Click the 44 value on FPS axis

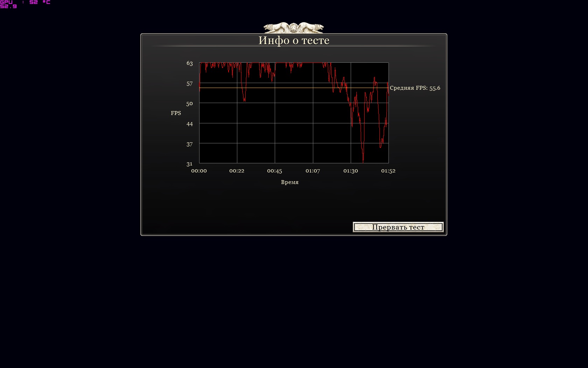pyautogui.click(x=189, y=124)
